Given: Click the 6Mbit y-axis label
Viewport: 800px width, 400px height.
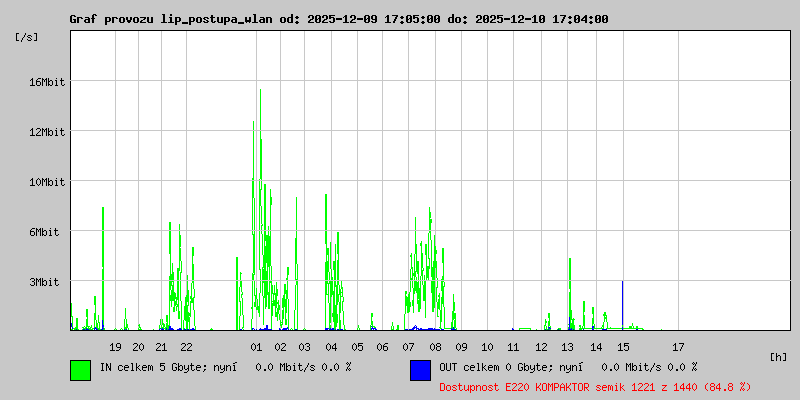Looking at the screenshot, I should 44,232.
